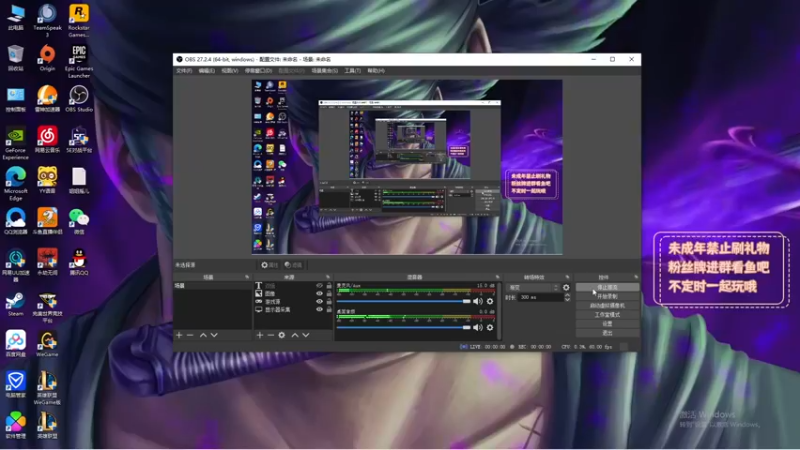Select the TeamSpeak 3 desktop icon
This screenshot has width=800, height=450.
(47, 21)
